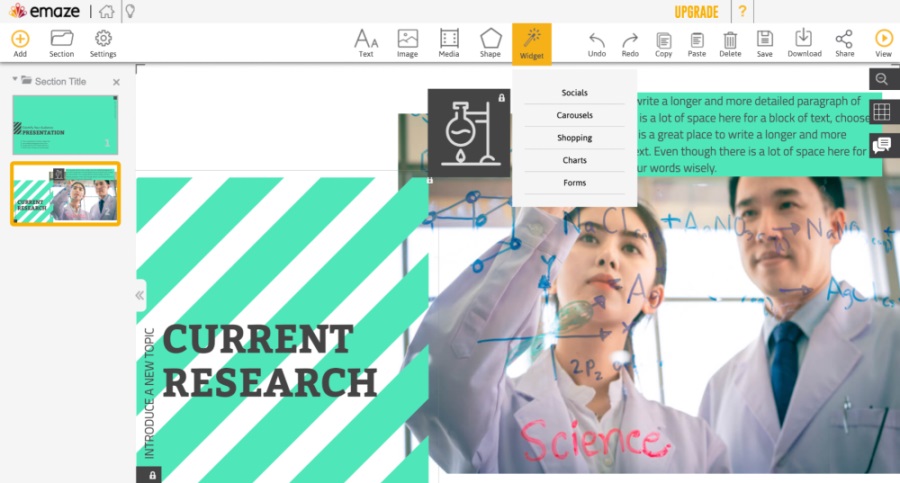
Task: Click the UPGRADE link
Action: (x=696, y=12)
